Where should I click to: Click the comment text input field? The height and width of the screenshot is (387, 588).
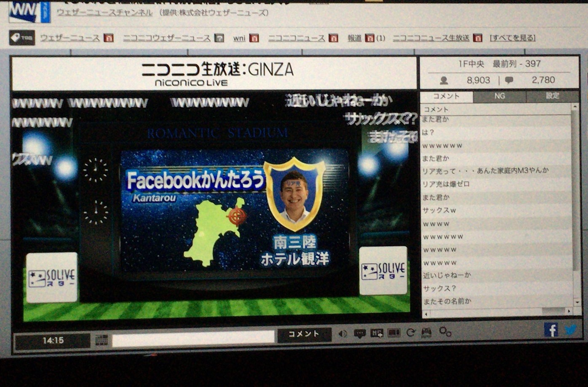(x=193, y=338)
